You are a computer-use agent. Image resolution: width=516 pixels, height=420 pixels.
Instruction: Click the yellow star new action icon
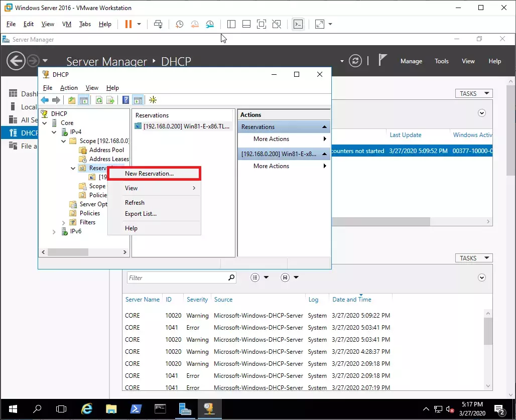[153, 100]
